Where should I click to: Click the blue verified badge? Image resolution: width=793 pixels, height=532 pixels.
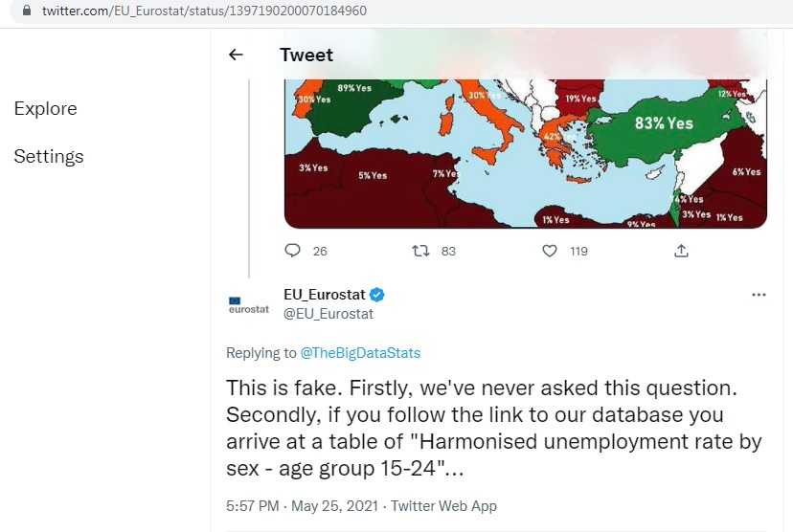pos(378,295)
